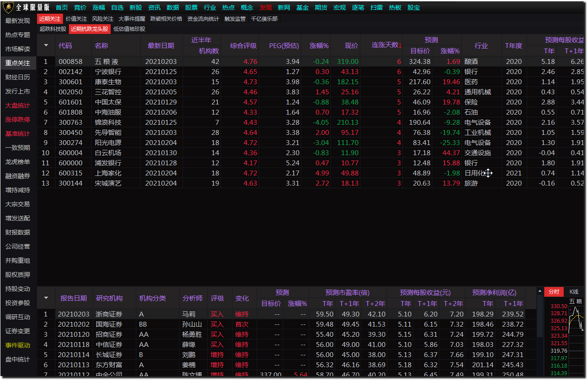Switch to the 近期关注 tab
The image size is (588, 380).
[x=50, y=19]
